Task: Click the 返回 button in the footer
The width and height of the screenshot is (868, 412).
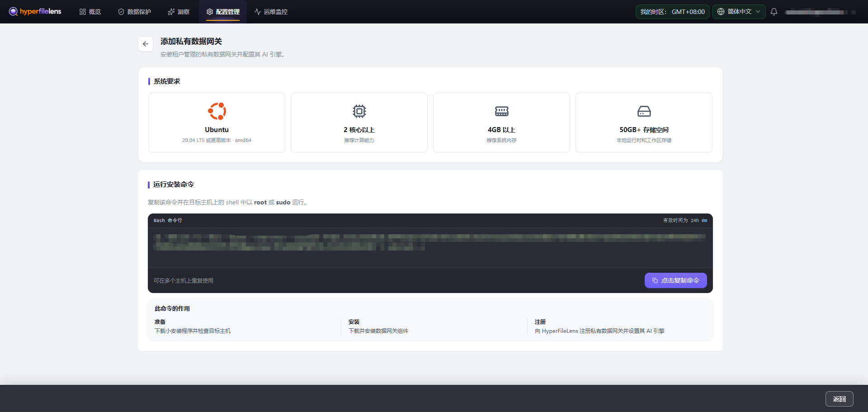Action: tap(840, 399)
